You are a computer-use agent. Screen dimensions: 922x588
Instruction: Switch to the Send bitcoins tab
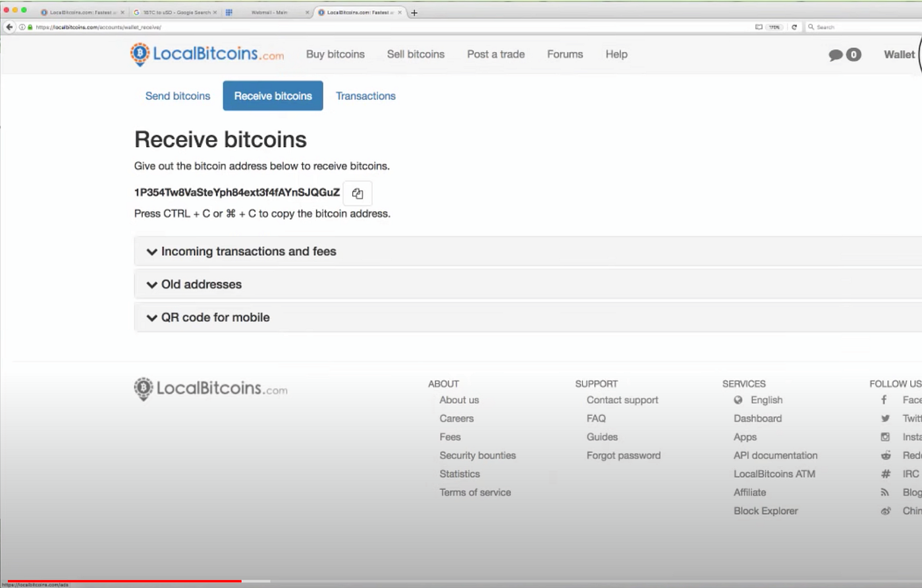click(x=178, y=96)
